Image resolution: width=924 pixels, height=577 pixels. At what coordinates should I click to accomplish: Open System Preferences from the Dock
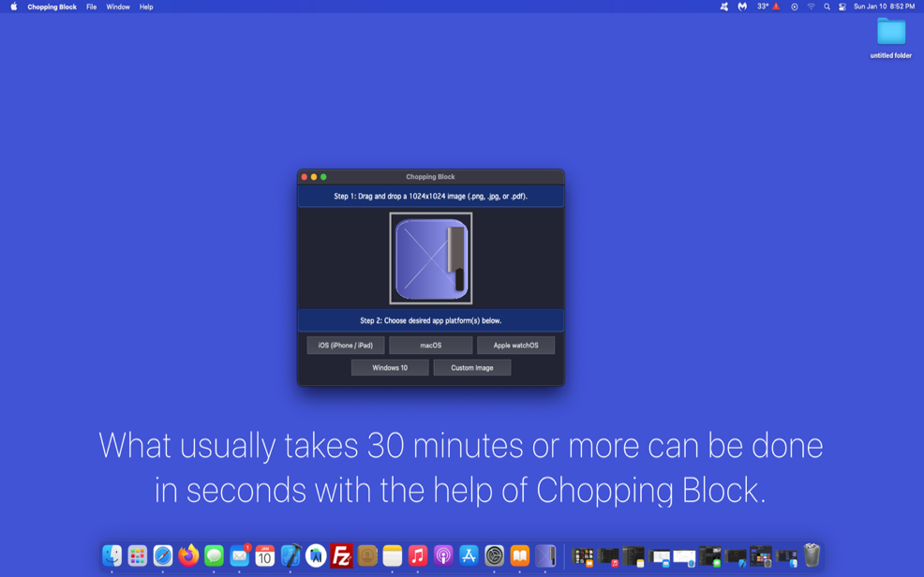click(x=495, y=555)
